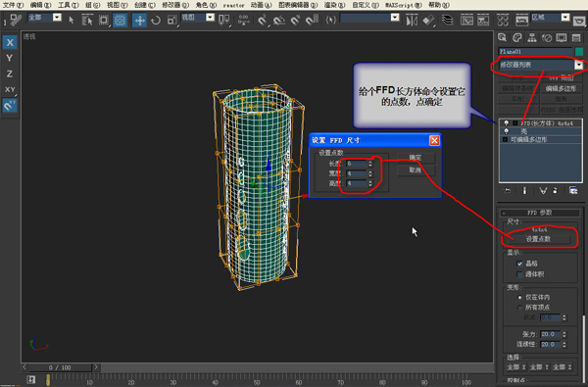Open the Layer Manager icon
This screenshot has height=387, width=588.
(448, 20)
